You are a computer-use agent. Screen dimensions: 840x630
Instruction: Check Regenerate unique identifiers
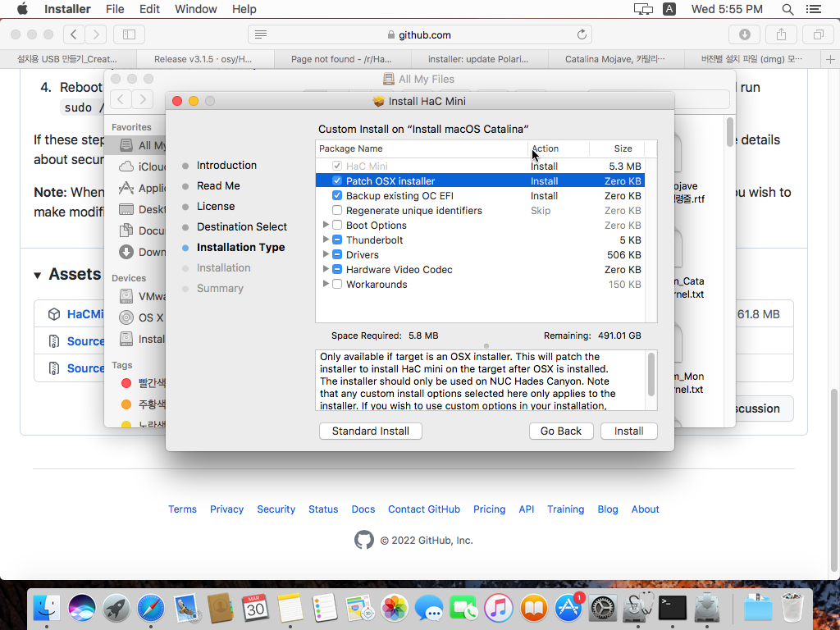337,210
